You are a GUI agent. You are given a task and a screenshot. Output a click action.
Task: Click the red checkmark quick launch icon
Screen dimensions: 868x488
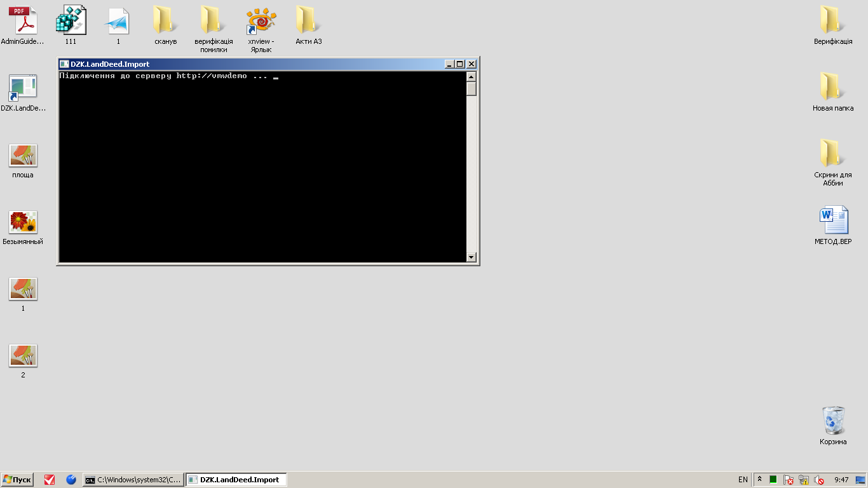(x=50, y=480)
